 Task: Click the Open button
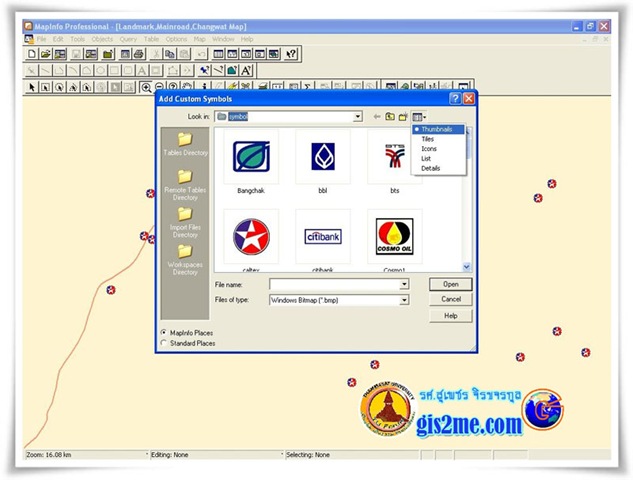pyautogui.click(x=451, y=284)
